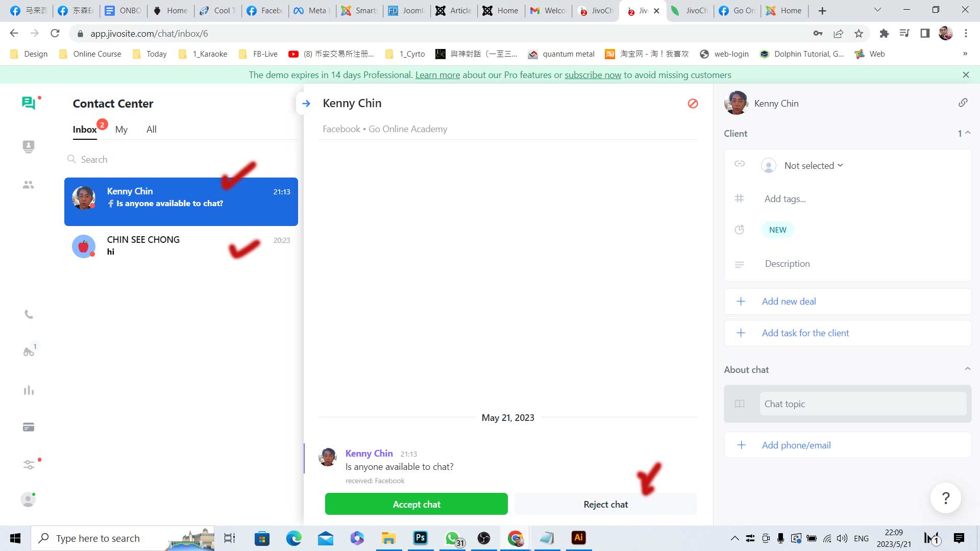Accept chat from Kenny Chin
Viewport: 980px width, 551px height.
pos(416,504)
